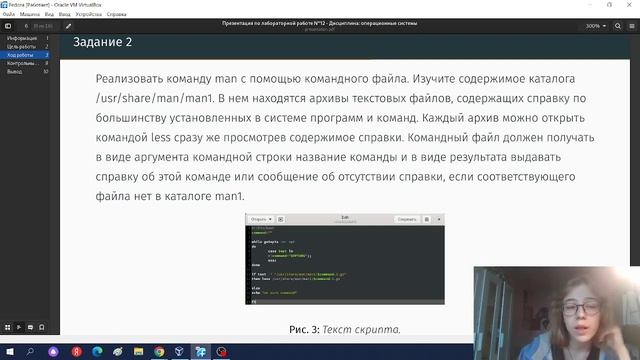Click the taskbar search magnifier
Screen dimensions: 640x360
click(30, 351)
